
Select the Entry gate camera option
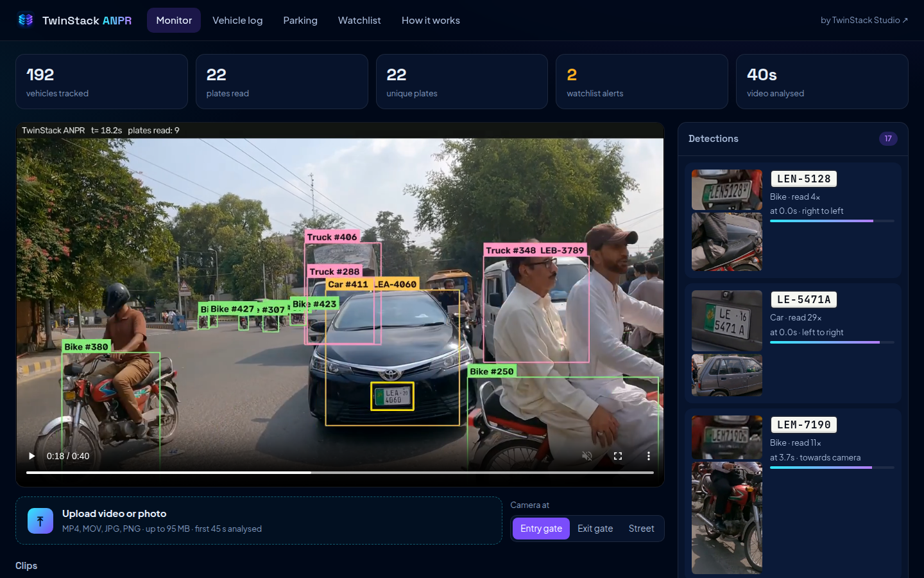(541, 529)
